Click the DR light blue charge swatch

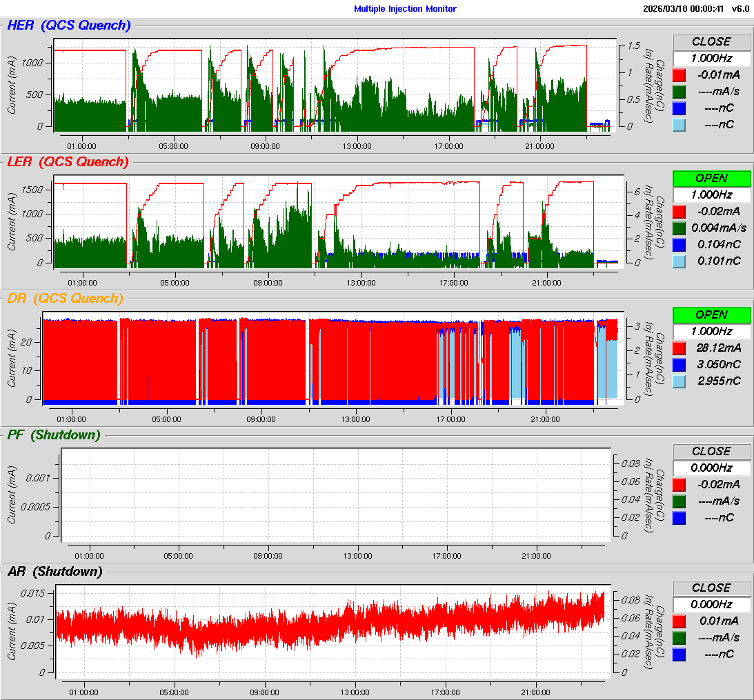679,381
